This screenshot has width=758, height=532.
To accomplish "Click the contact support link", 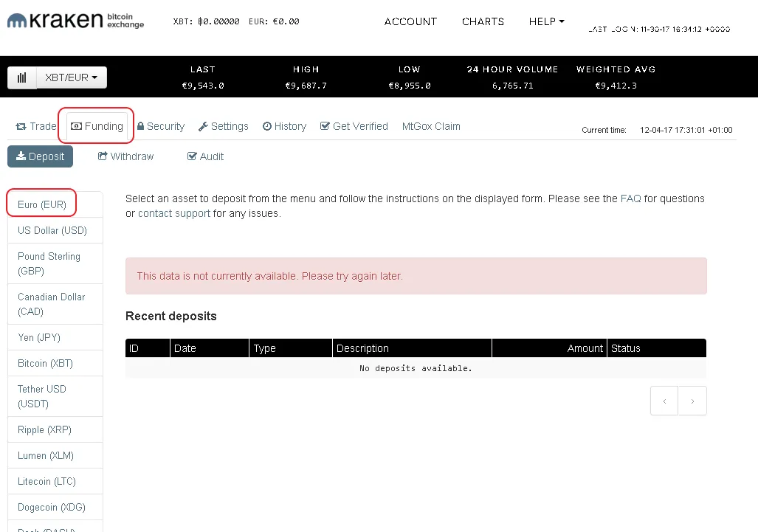I will [174, 213].
